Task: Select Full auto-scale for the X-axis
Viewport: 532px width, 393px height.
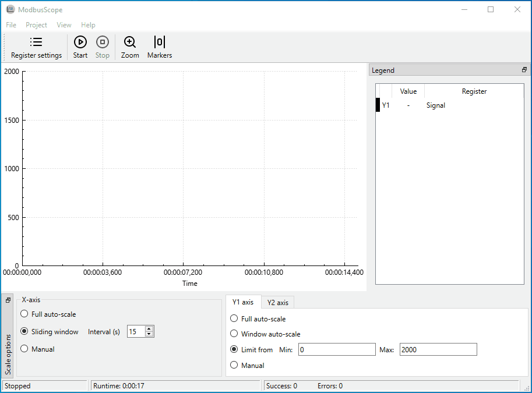Action: point(24,314)
